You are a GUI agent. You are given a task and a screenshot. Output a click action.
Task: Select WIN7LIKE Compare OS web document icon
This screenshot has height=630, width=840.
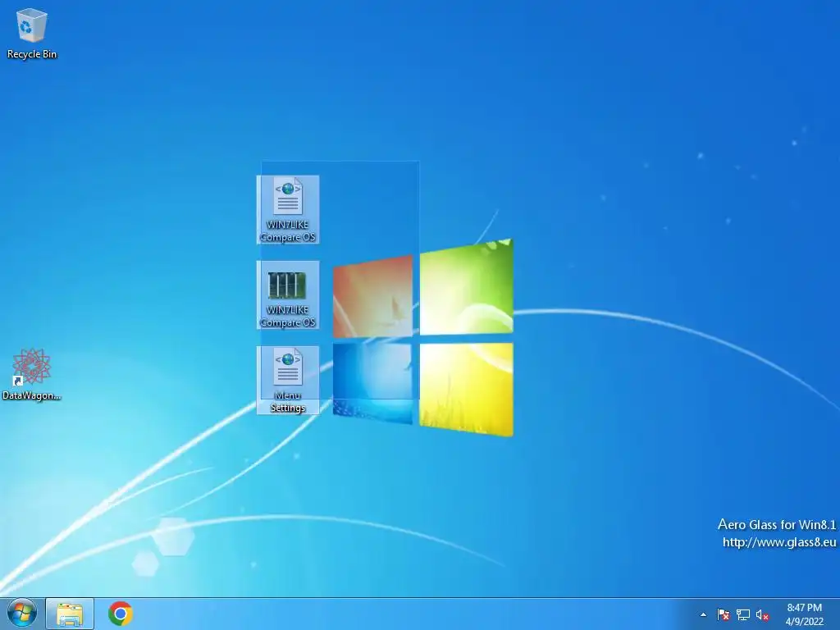coord(288,209)
